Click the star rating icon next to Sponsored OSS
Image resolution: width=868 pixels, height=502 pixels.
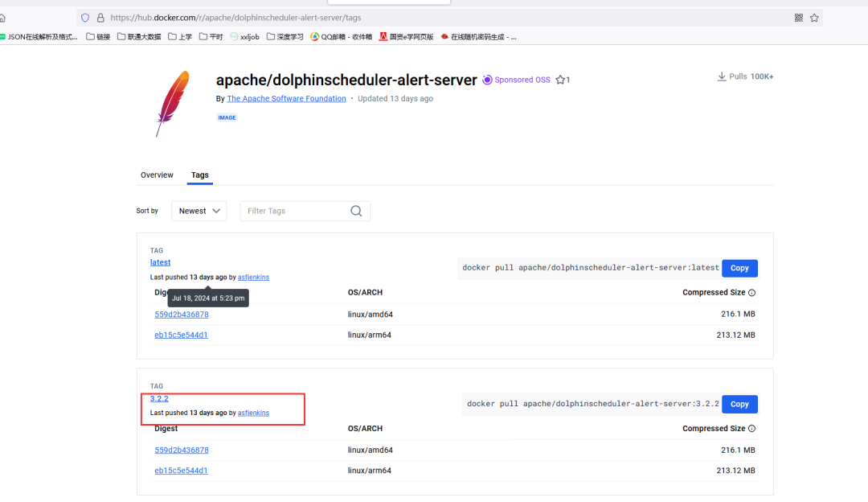coord(560,80)
